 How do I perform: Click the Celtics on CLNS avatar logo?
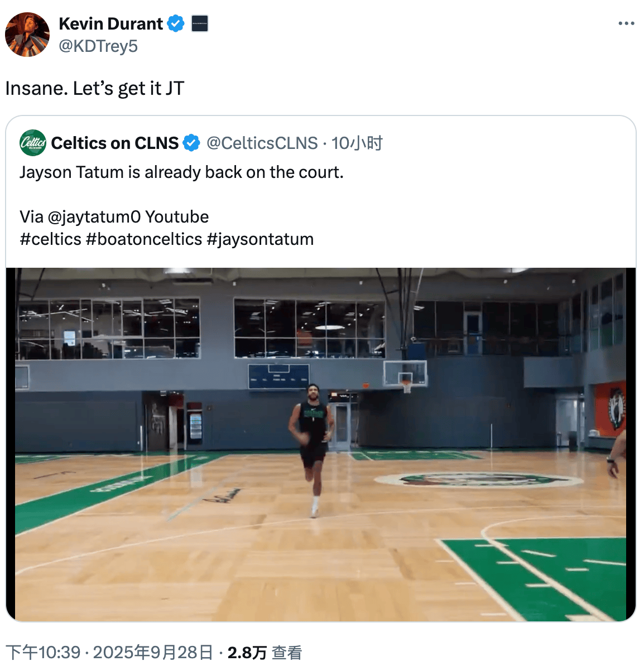click(x=33, y=143)
